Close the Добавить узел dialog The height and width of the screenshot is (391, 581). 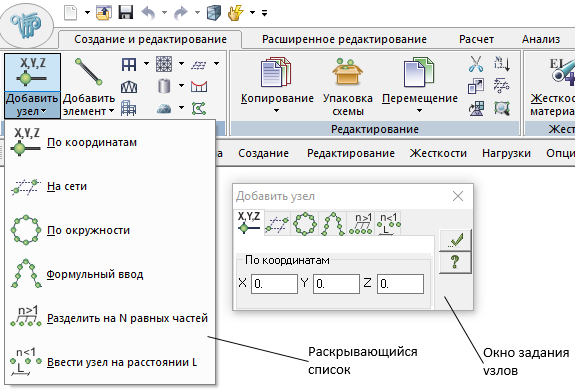458,196
